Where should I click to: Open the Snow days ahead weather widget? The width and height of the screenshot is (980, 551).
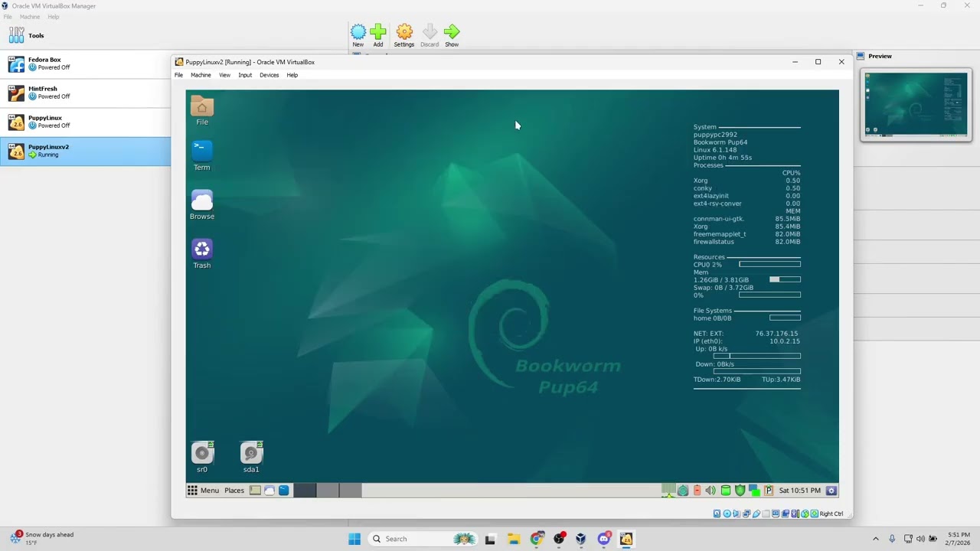click(42, 539)
